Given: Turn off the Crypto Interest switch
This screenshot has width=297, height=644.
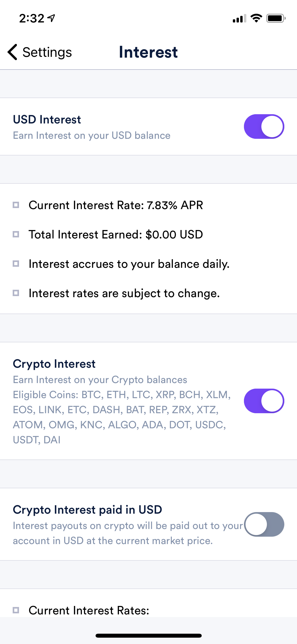Looking at the screenshot, I should (x=264, y=401).
